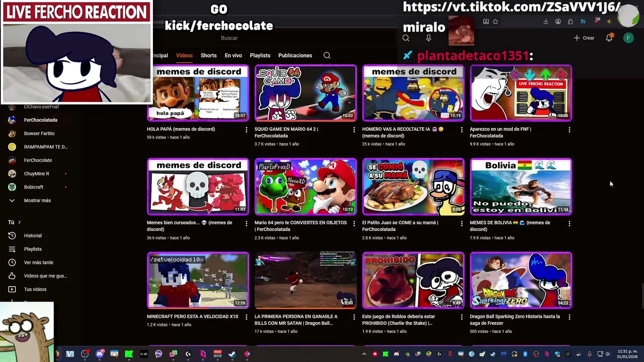Image resolution: width=644 pixels, height=362 pixels.
Task: Expand the Tú section chevron
Action: pyautogui.click(x=19, y=222)
